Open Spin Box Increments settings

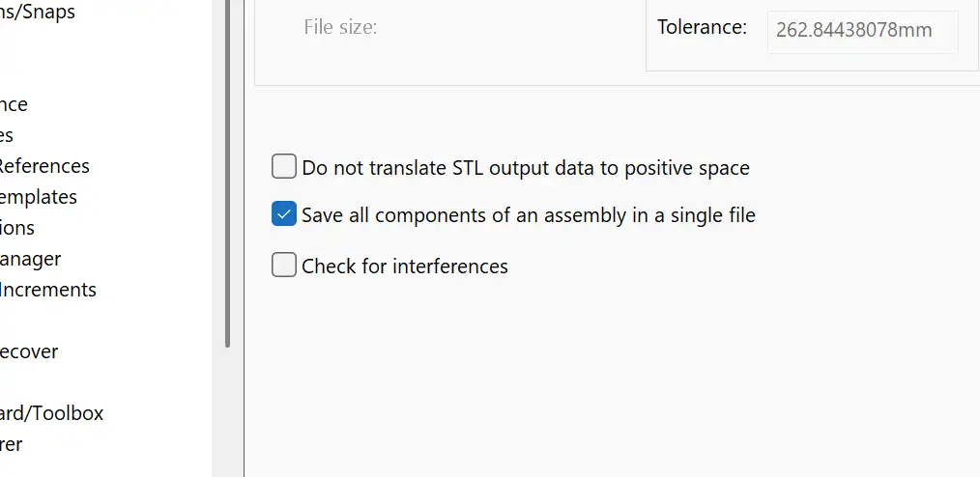[47, 290]
